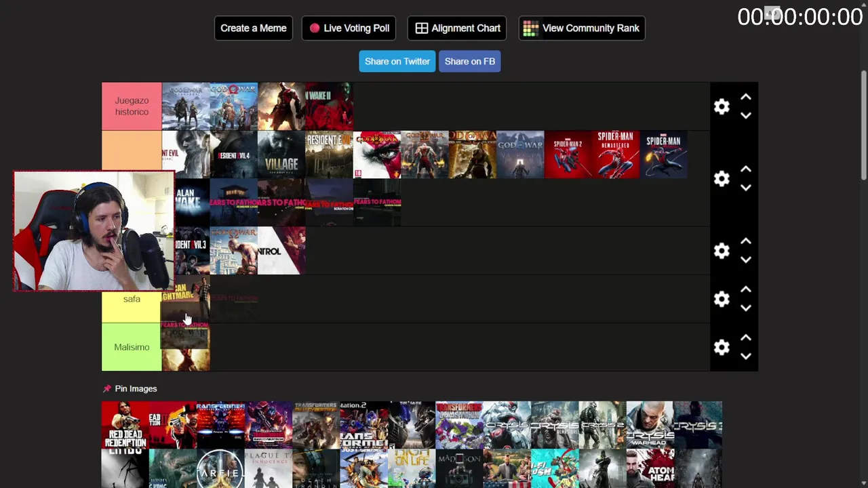The width and height of the screenshot is (868, 488).
Task: Move Juegazo historico tier down
Action: coord(746,116)
